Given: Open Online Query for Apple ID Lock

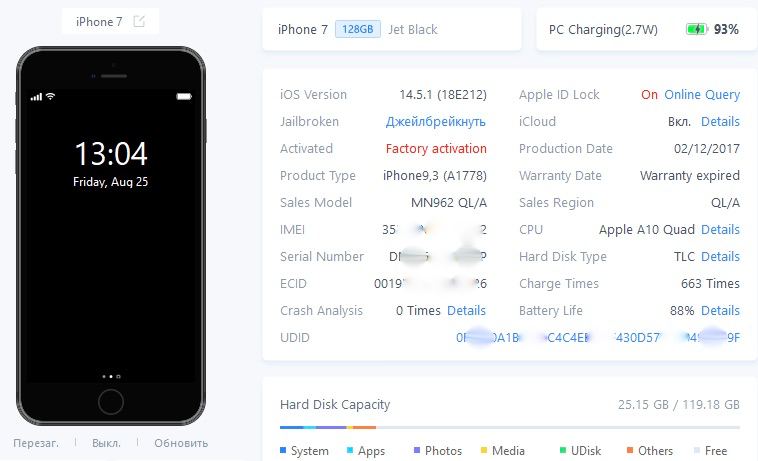Looking at the screenshot, I should pos(702,95).
